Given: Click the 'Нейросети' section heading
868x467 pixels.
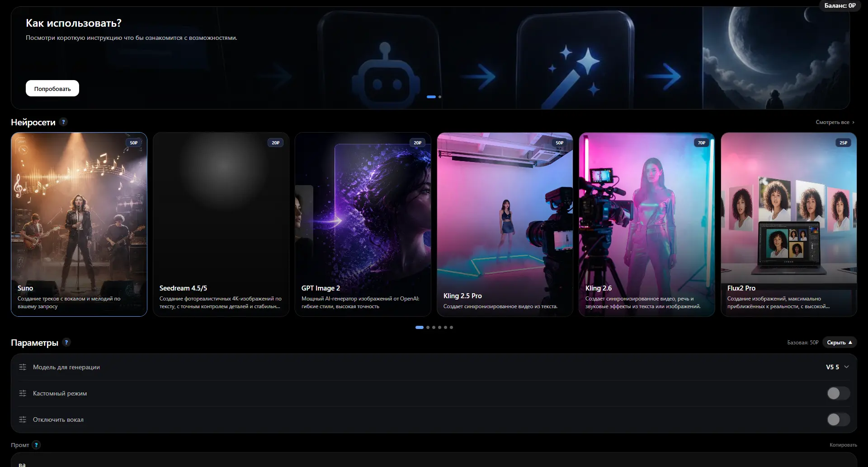Looking at the screenshot, I should (33, 122).
